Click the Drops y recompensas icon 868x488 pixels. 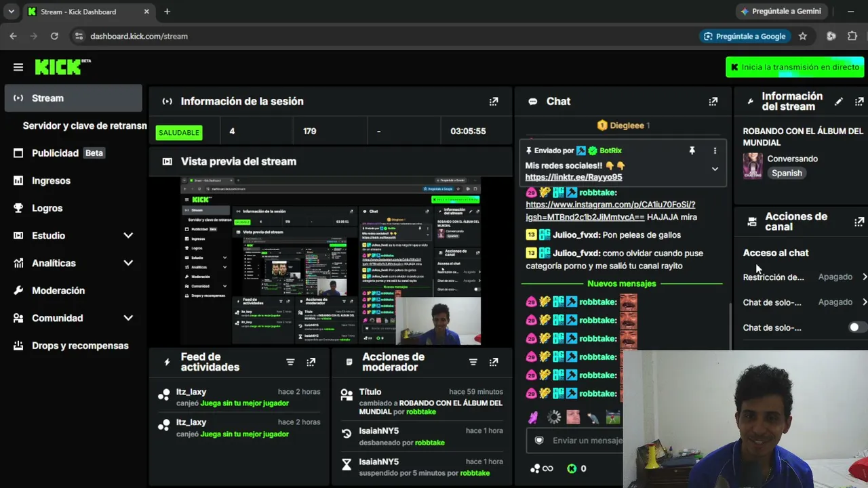[18, 346]
